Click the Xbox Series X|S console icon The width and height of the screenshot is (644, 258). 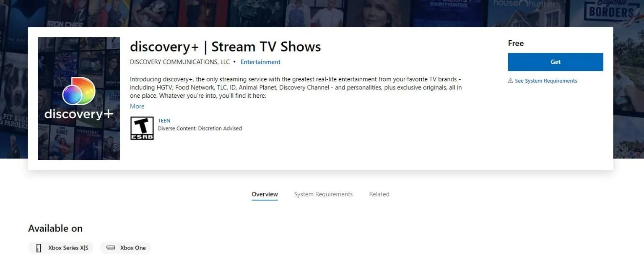(x=39, y=248)
